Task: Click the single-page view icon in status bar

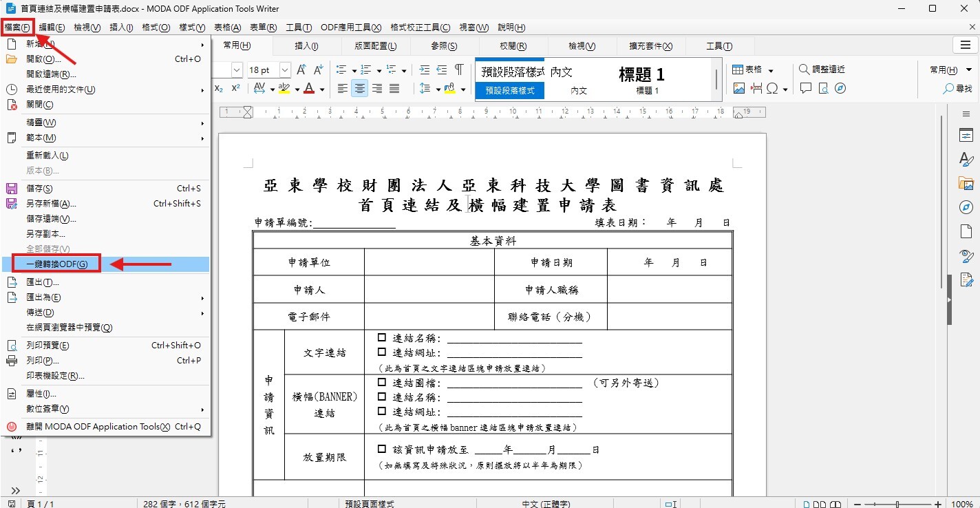Action: (x=806, y=504)
